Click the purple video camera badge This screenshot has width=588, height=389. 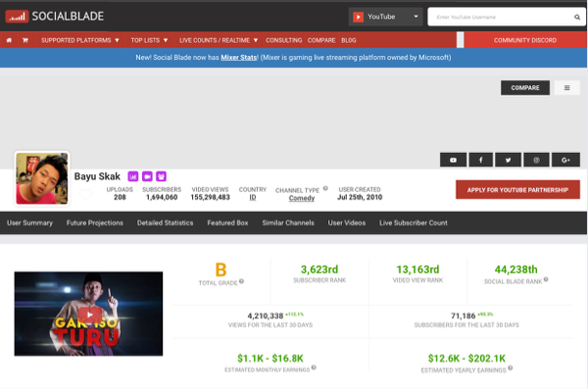(x=147, y=176)
